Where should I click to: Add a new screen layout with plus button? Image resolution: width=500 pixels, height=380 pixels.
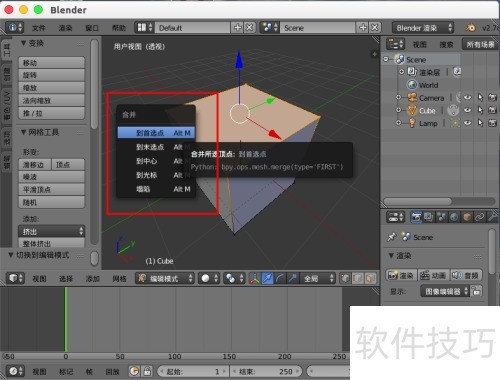(237, 28)
